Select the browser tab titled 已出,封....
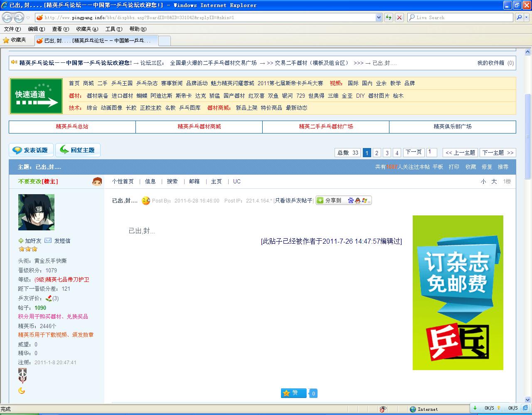 point(96,40)
